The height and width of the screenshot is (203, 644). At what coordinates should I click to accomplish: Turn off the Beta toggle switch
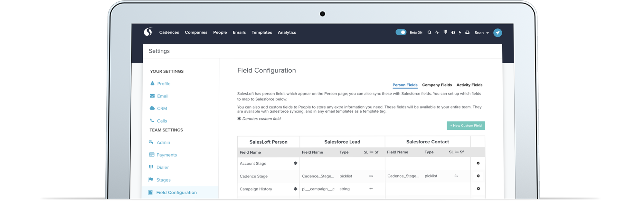[x=401, y=32]
